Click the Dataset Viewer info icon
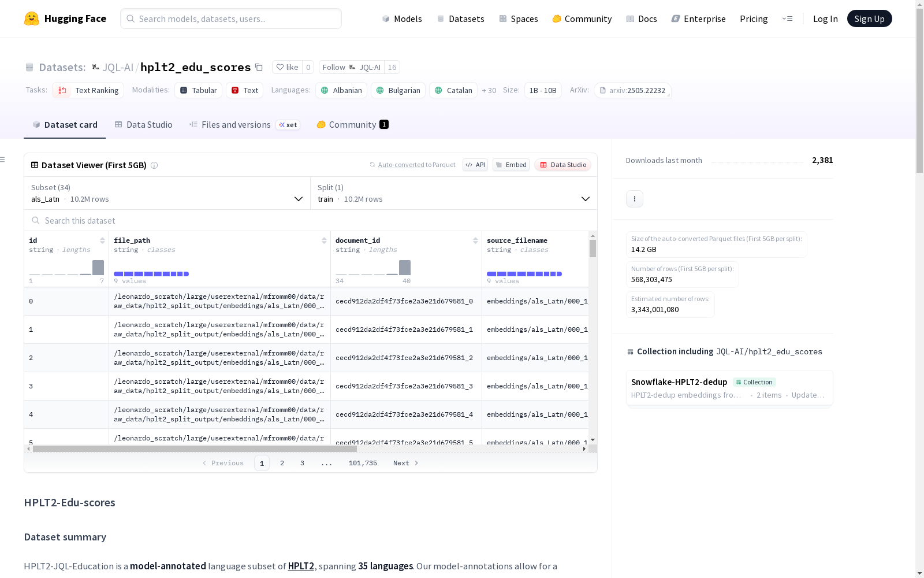This screenshot has width=924, height=578. pos(154,165)
